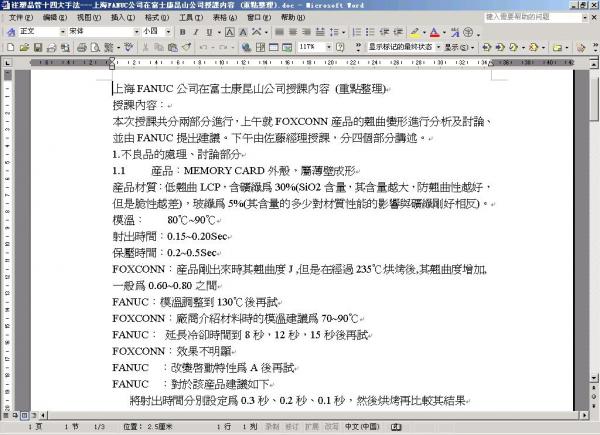Apply numbered list formatting
This screenshot has height=435, width=600.
coord(356,32)
